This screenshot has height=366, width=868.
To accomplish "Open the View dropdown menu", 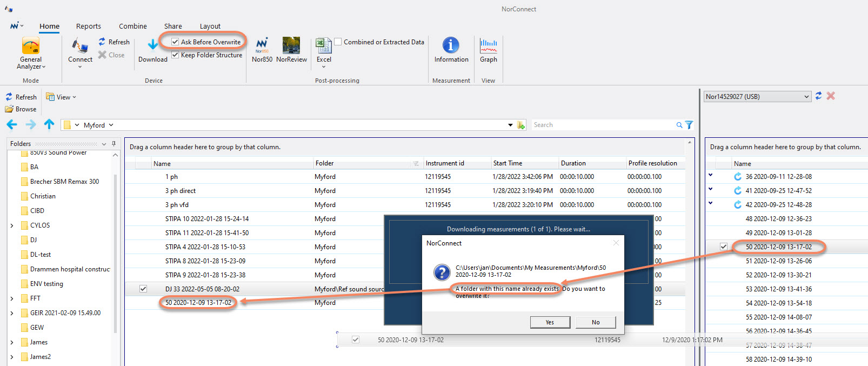I will click(x=62, y=97).
